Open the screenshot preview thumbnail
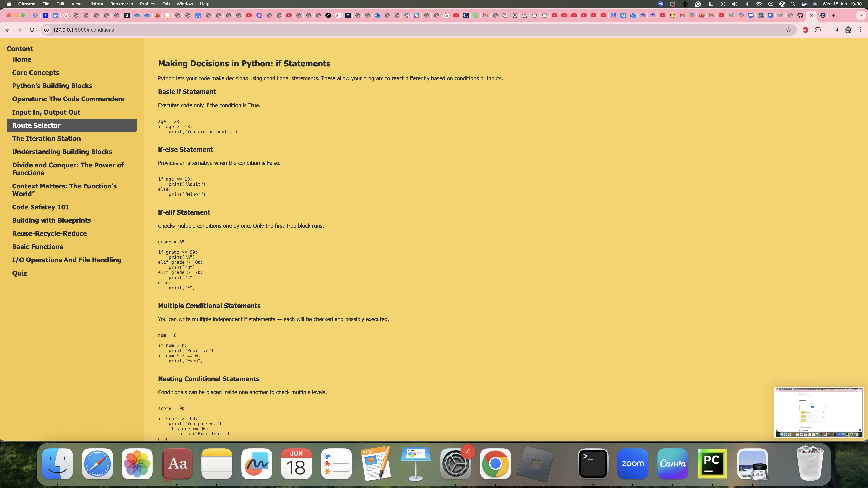Image resolution: width=868 pixels, height=488 pixels. point(819,412)
